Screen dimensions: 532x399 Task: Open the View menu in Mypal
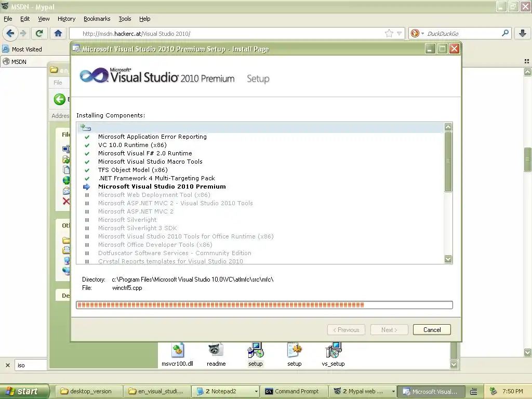coord(44,19)
